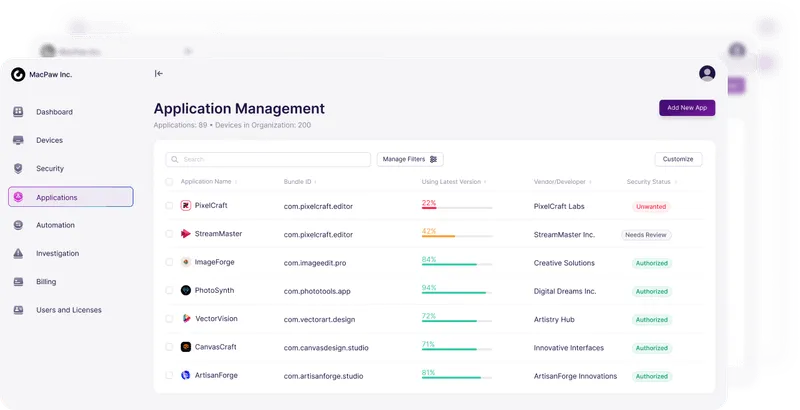The width and height of the screenshot is (800, 410).
Task: Click the Security shield icon
Action: click(x=18, y=168)
